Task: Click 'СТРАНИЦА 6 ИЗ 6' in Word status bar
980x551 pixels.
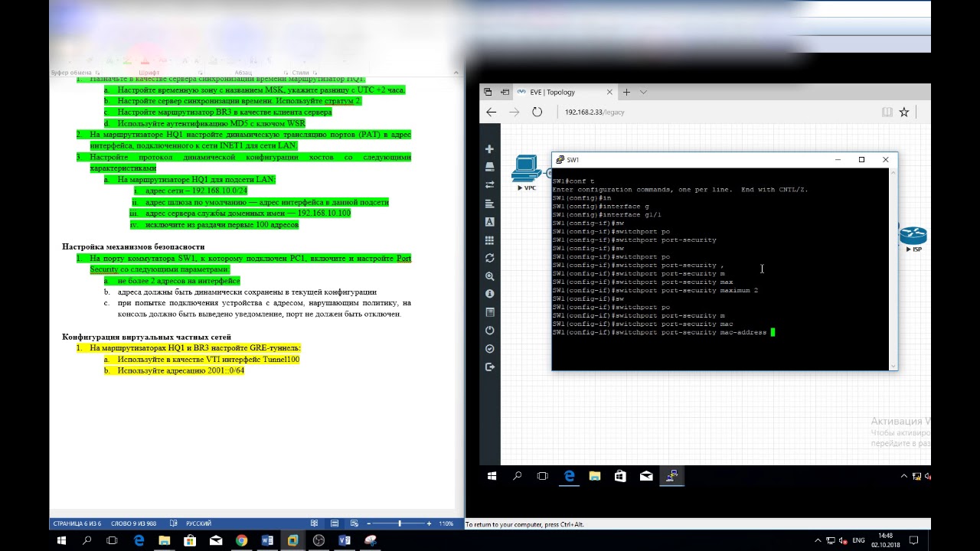Action: (77, 523)
